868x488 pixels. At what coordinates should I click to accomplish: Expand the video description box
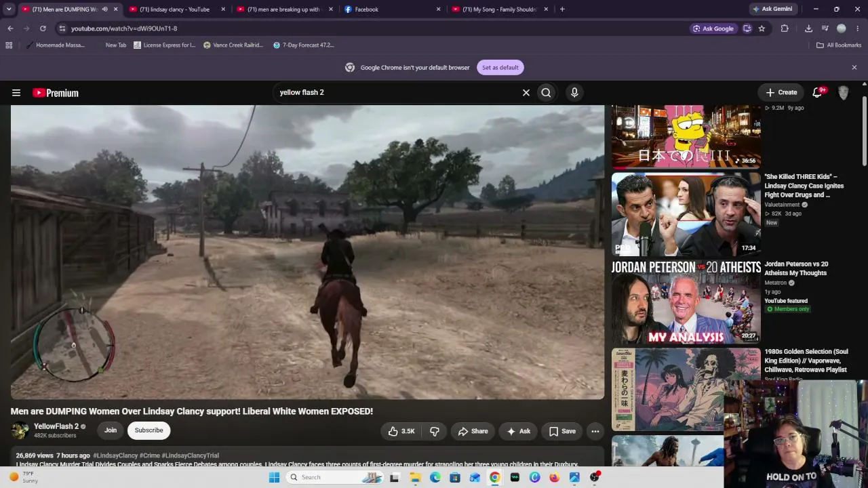307,457
